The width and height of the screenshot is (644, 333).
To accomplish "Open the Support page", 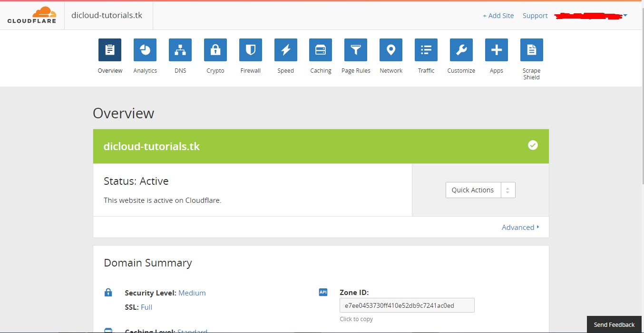I will pos(535,15).
